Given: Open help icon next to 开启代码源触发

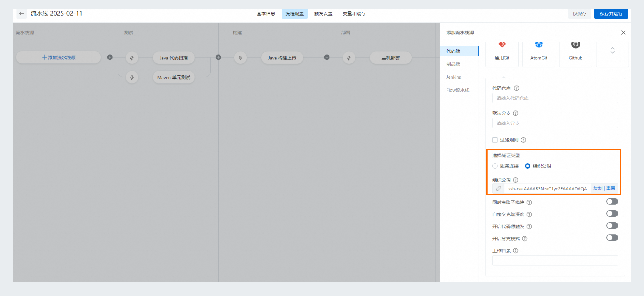Looking at the screenshot, I should 529,226.
